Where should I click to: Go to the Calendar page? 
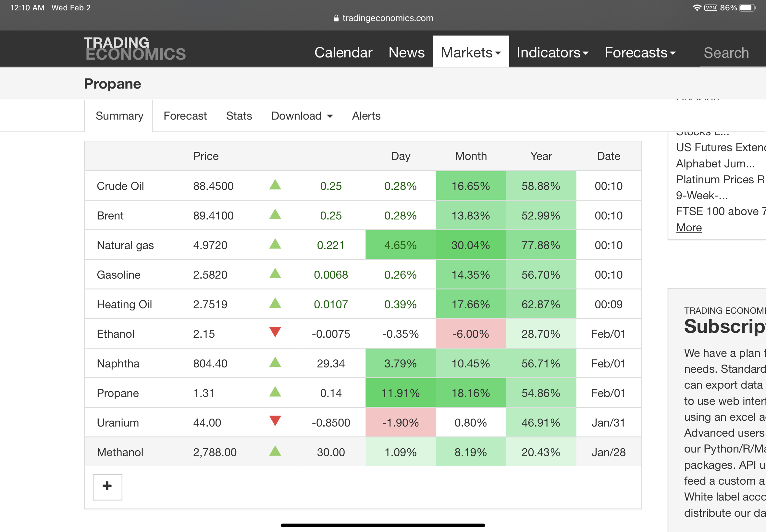(x=343, y=52)
